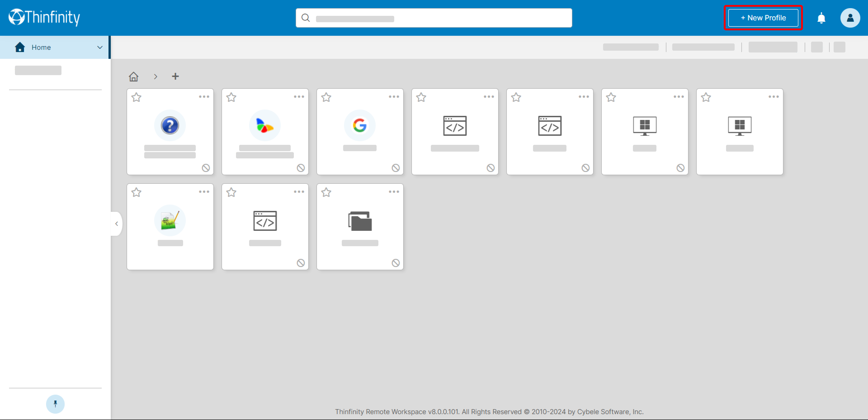The image size is (868, 420).
Task: Favorite the file folders profile card
Action: point(326,193)
